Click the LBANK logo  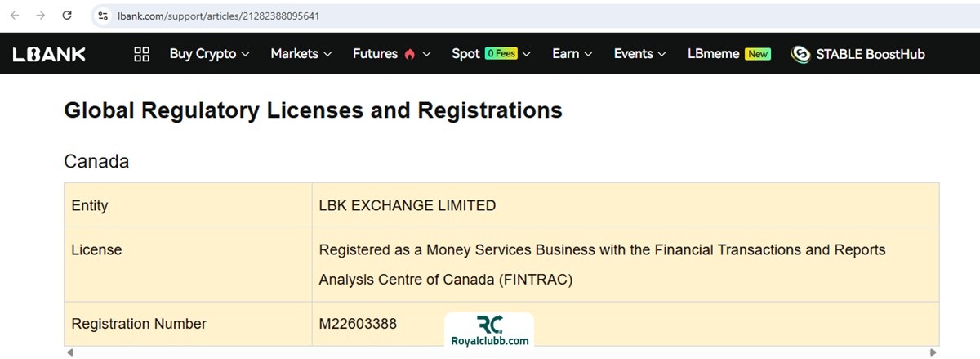tap(49, 54)
